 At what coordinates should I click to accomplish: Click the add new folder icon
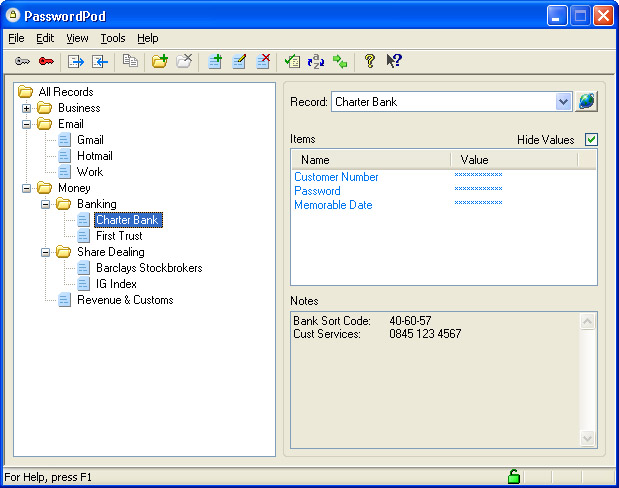pyautogui.click(x=160, y=61)
